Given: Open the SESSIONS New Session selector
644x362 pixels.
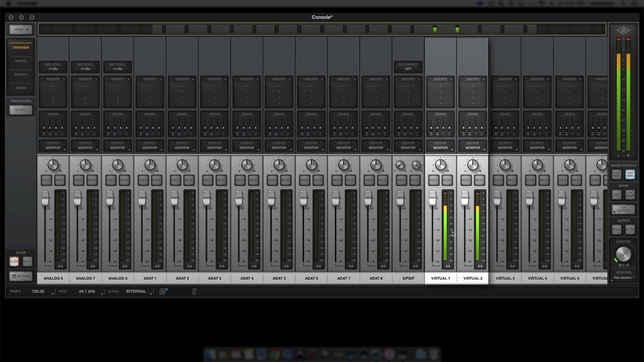Looking at the screenshot, I should [623, 278].
